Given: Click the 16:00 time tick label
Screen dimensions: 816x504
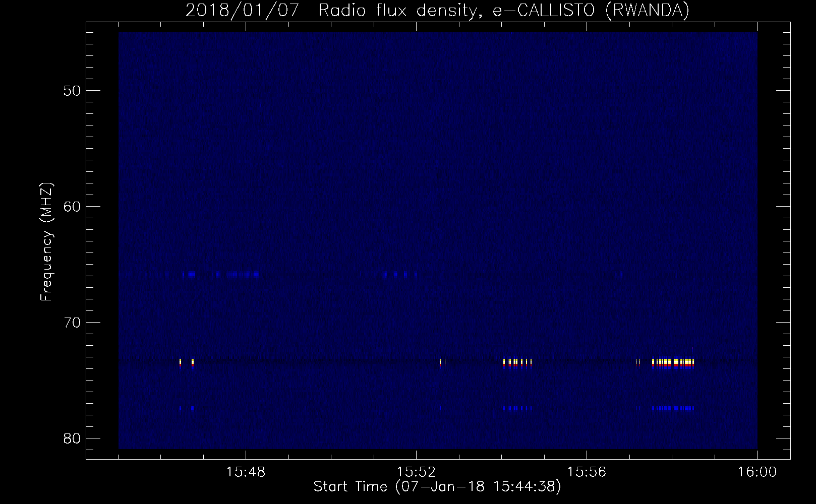Looking at the screenshot, I should (757, 472).
